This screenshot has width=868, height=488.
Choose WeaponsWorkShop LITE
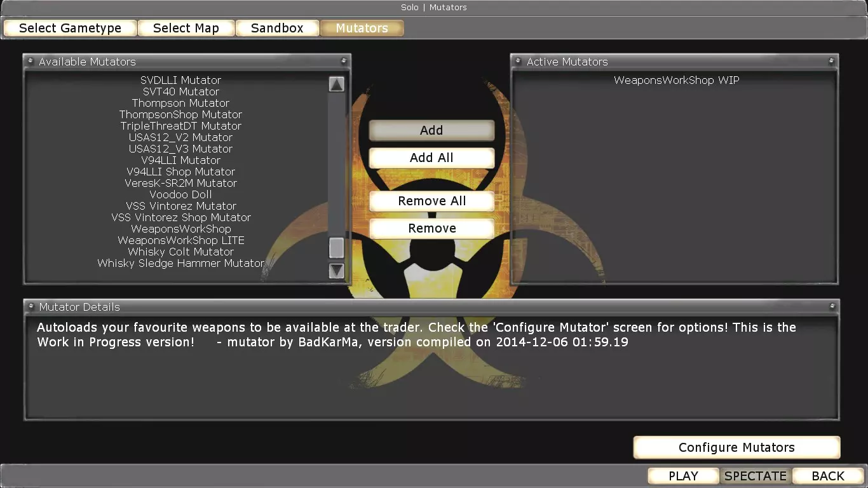pyautogui.click(x=181, y=240)
